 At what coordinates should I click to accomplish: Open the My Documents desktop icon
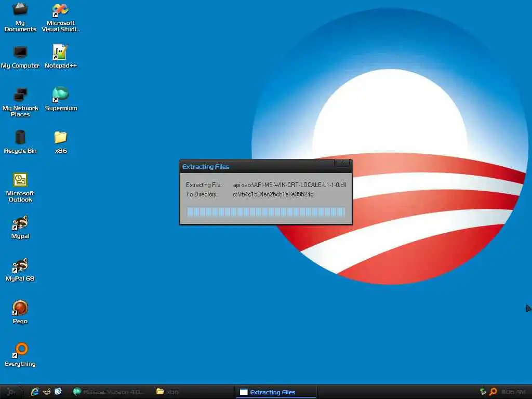(x=20, y=17)
